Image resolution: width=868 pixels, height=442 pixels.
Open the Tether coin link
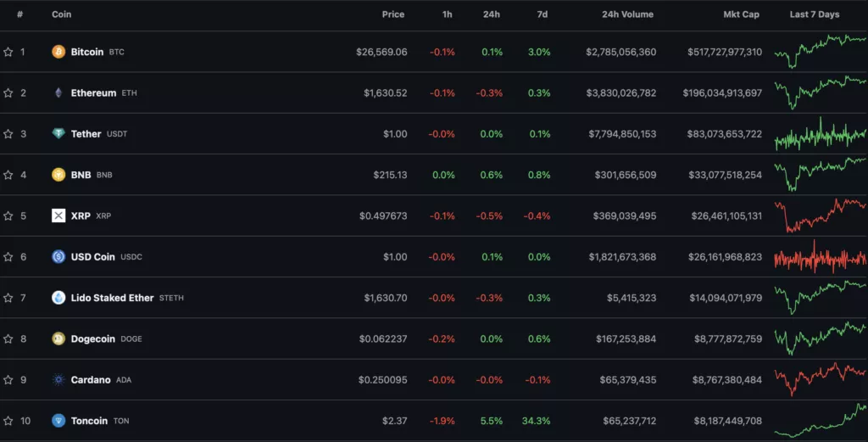86,133
